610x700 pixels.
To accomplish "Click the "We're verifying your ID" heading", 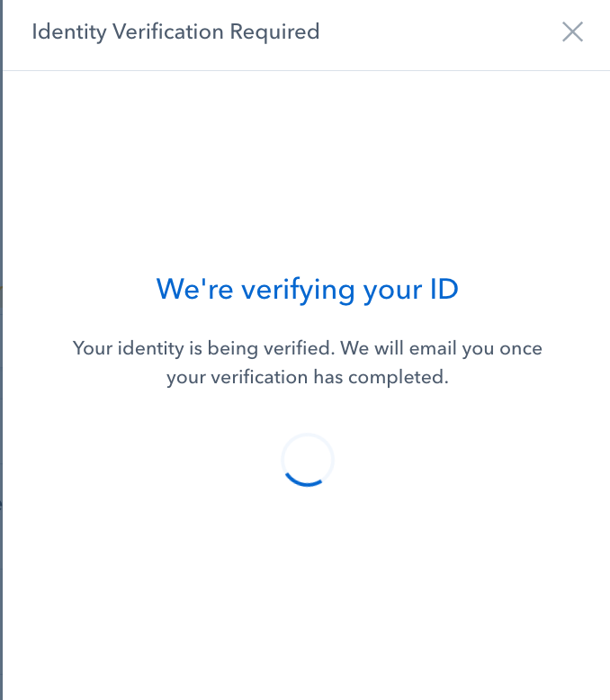I will [307, 290].
